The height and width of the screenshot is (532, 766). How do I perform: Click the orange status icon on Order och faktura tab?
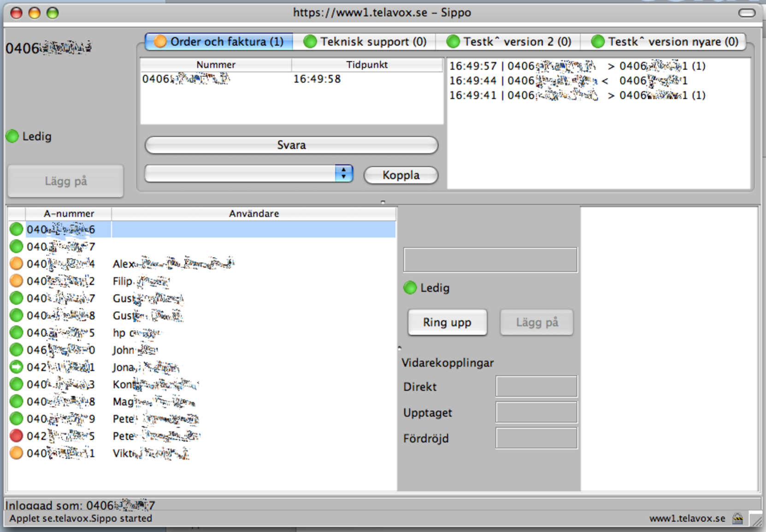[160, 41]
